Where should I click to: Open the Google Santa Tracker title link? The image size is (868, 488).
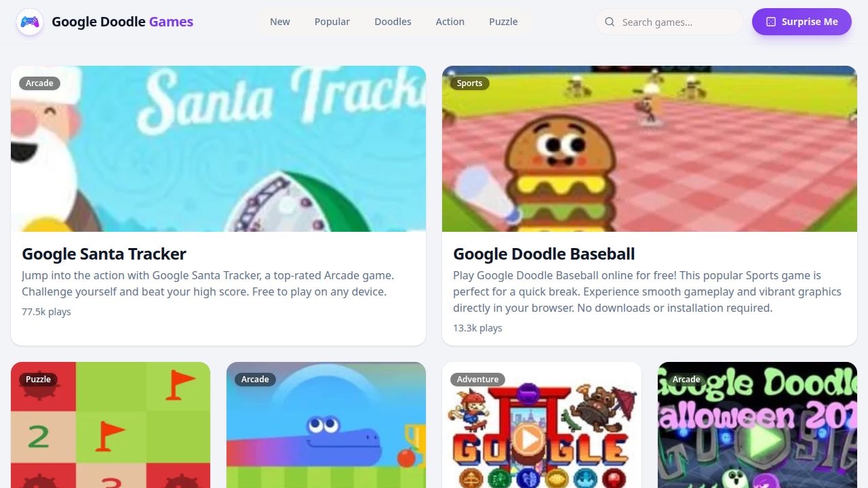pyautogui.click(x=104, y=254)
